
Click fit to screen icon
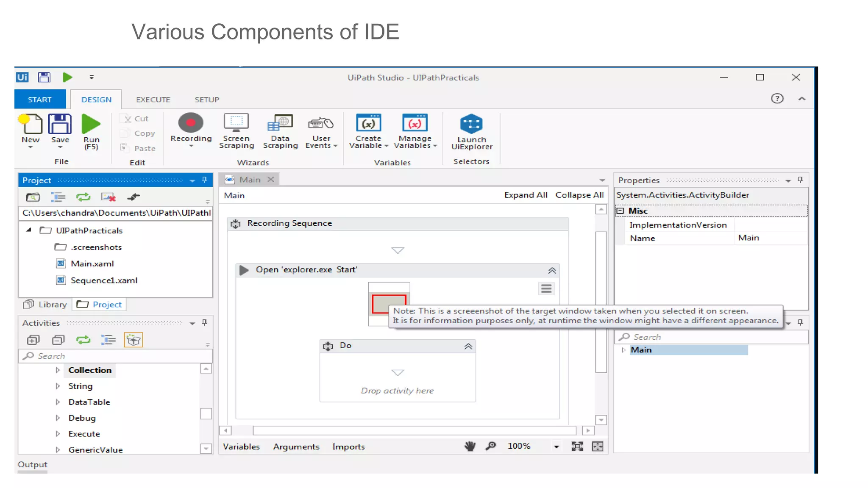coord(577,446)
